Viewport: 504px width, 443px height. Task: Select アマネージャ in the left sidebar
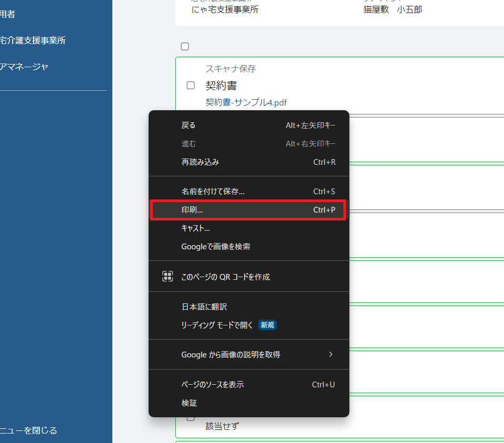click(x=24, y=67)
